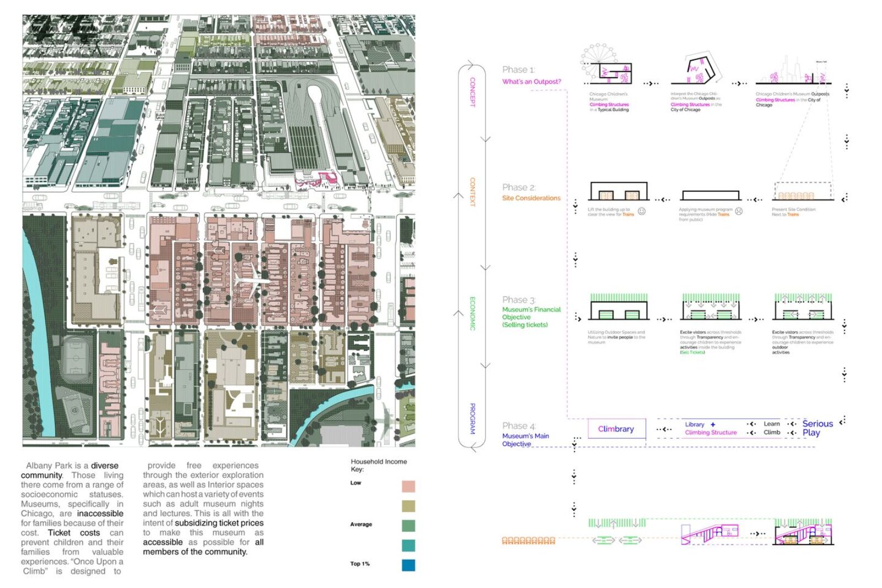Click the Climb label in Phase 4
This screenshot has width=882, height=588.
772,432
